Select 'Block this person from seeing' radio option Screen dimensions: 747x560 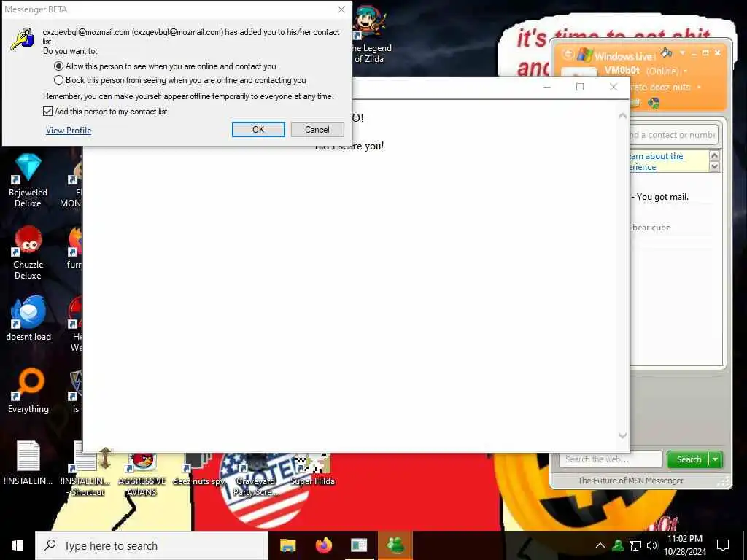pos(58,80)
